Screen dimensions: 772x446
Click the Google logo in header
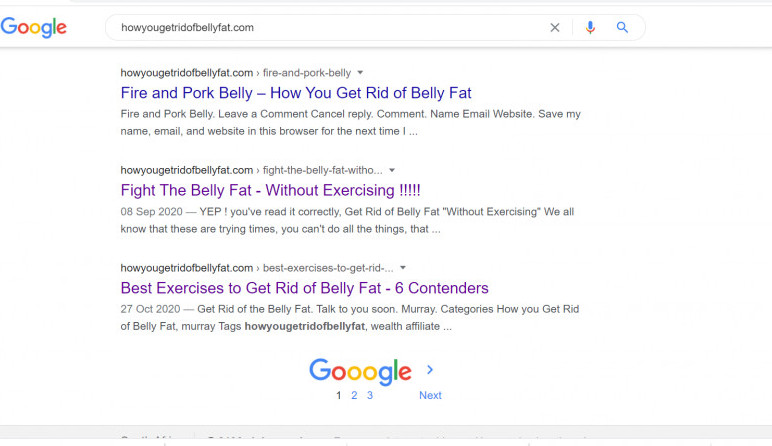pos(34,28)
